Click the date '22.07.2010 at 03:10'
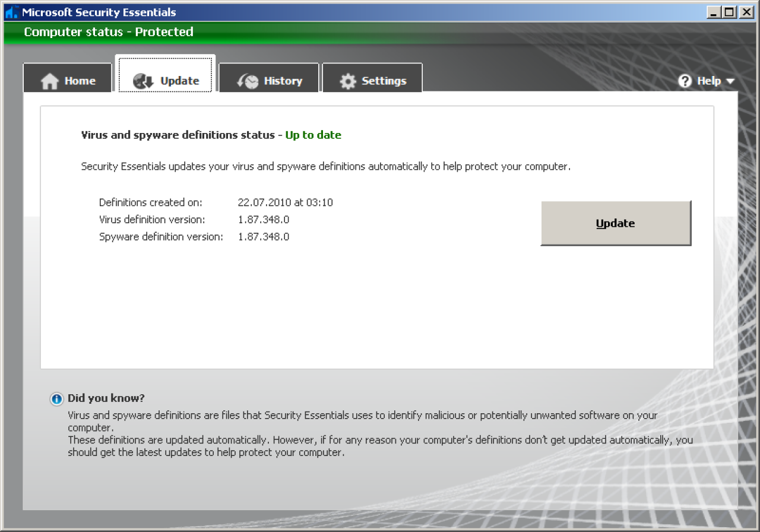Viewport: 760px width, 532px height. (285, 202)
